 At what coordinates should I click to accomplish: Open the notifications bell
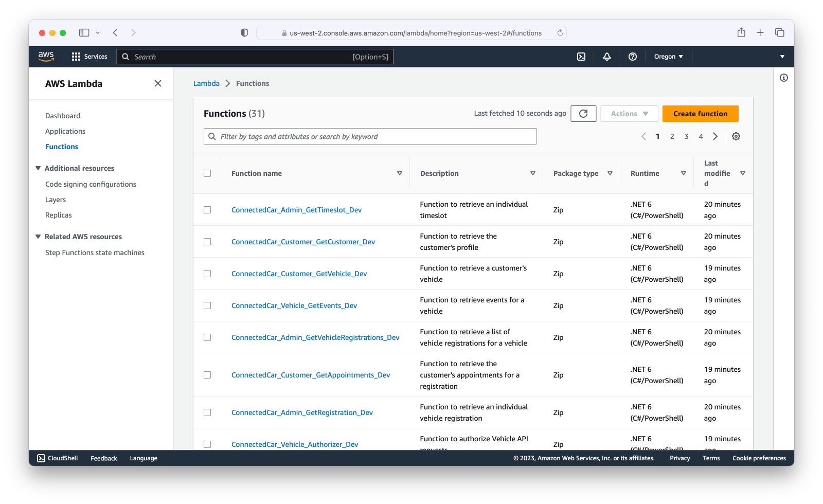pos(607,57)
